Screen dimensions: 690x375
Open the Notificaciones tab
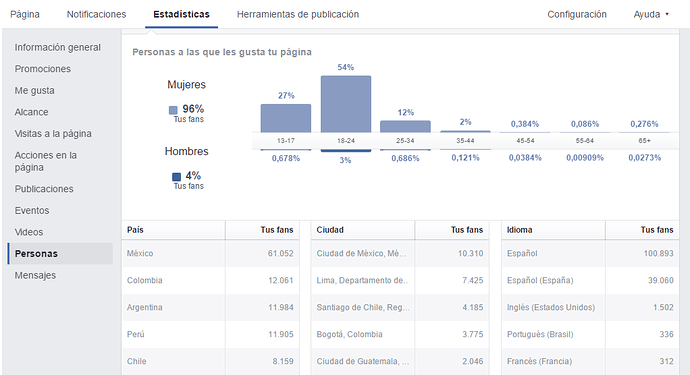tap(96, 15)
